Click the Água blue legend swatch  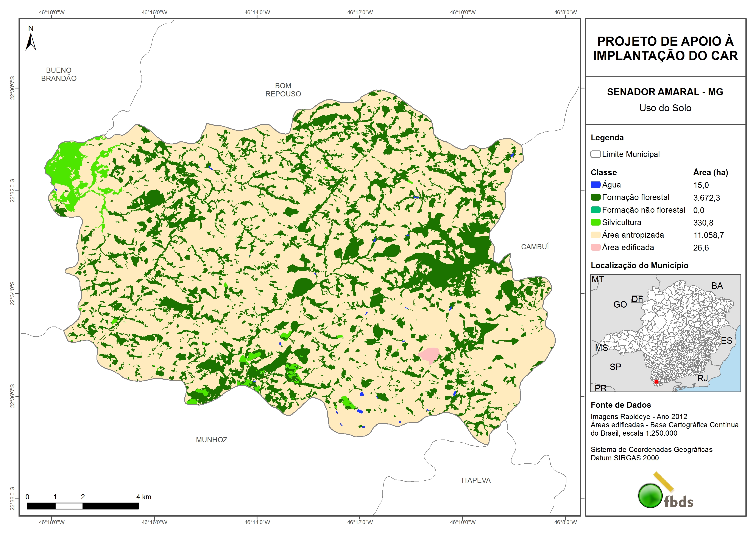coord(595,185)
